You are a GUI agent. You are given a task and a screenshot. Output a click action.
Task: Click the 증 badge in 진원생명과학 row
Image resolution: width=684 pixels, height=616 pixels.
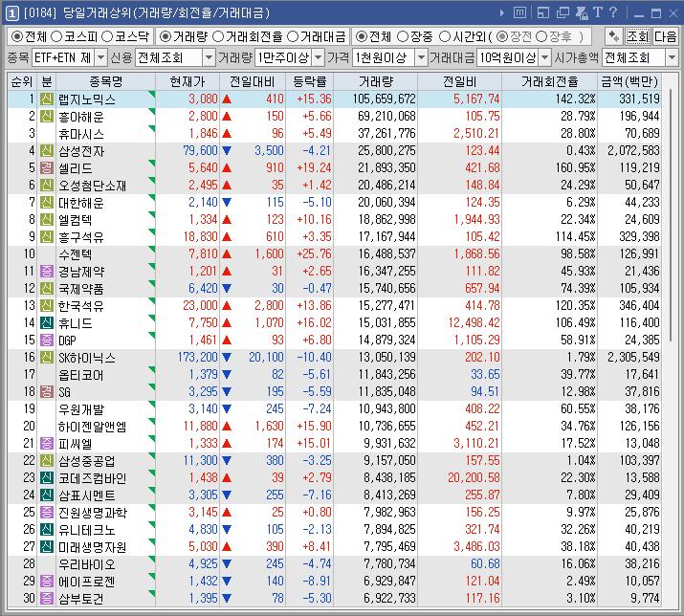coord(47,512)
